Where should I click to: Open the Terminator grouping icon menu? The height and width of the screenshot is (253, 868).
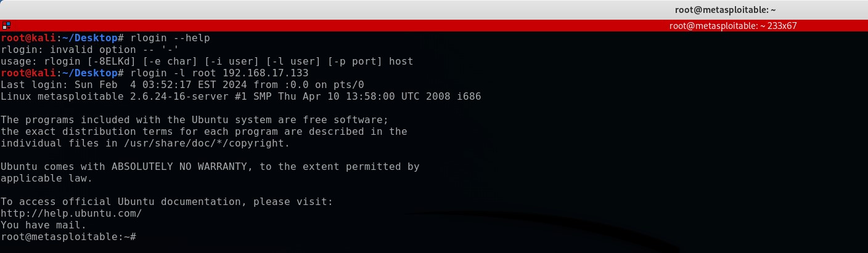(6, 26)
